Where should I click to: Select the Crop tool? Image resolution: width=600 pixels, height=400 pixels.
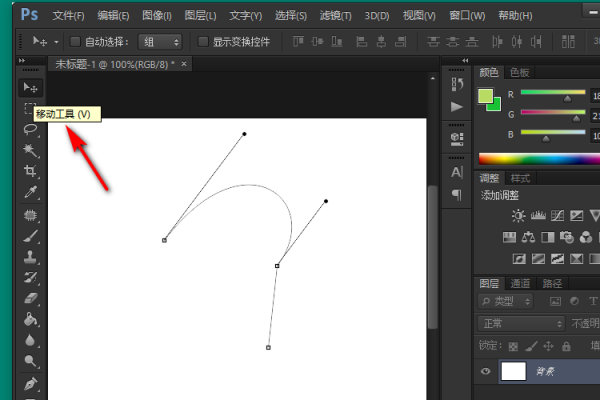coord(30,171)
